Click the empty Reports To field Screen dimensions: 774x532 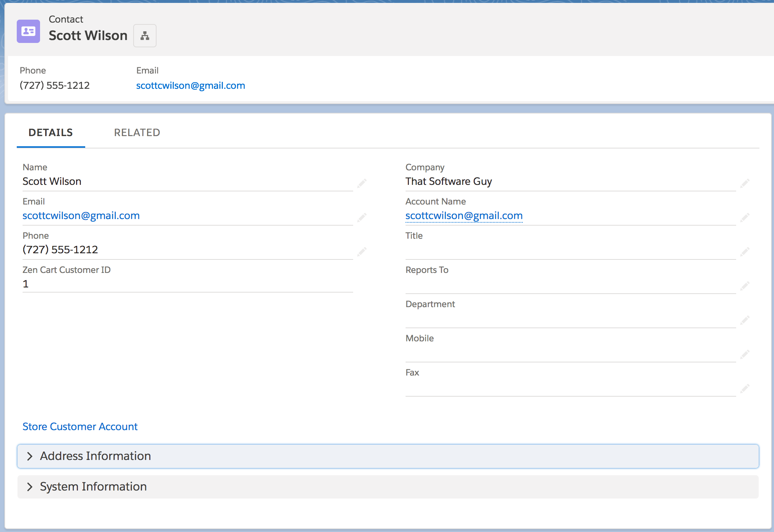tap(571, 285)
